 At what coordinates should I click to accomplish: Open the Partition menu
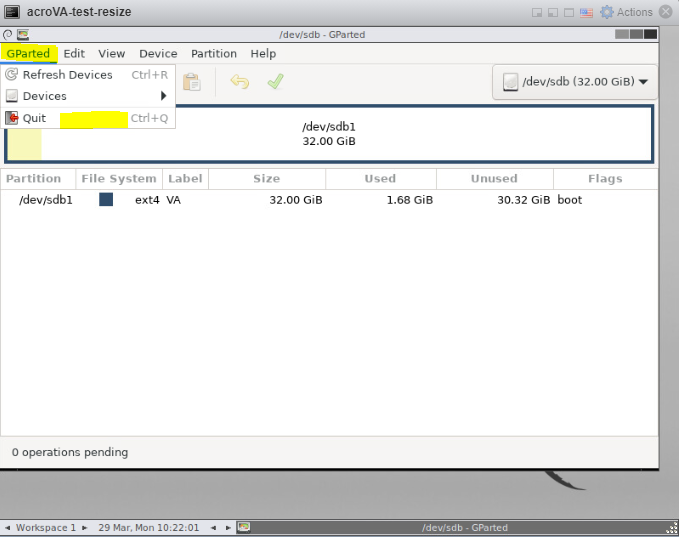pyautogui.click(x=214, y=54)
